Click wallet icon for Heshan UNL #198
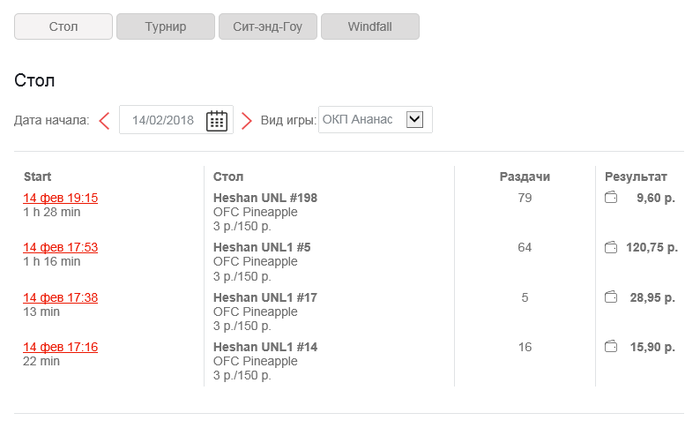700x428 pixels. (x=611, y=198)
